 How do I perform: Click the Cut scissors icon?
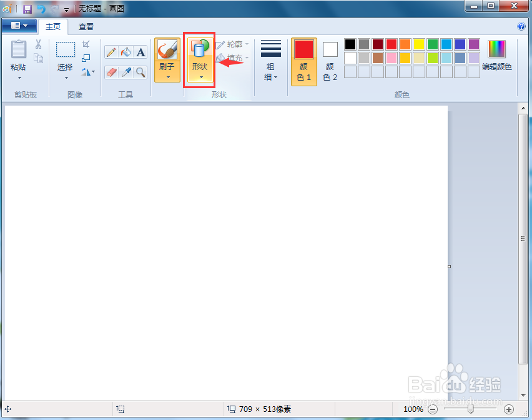[38, 44]
